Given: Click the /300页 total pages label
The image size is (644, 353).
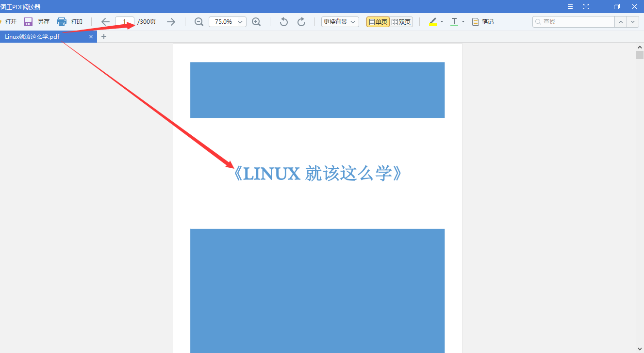Looking at the screenshot, I should (147, 22).
